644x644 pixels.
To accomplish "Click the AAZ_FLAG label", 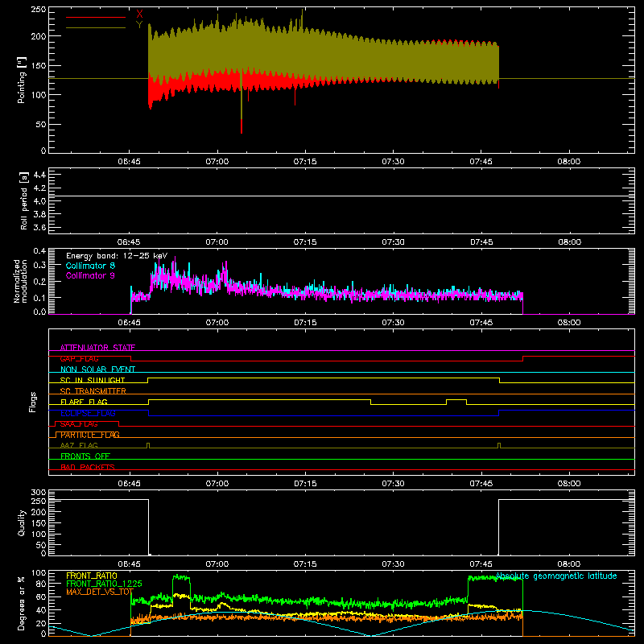I will coord(79,445).
